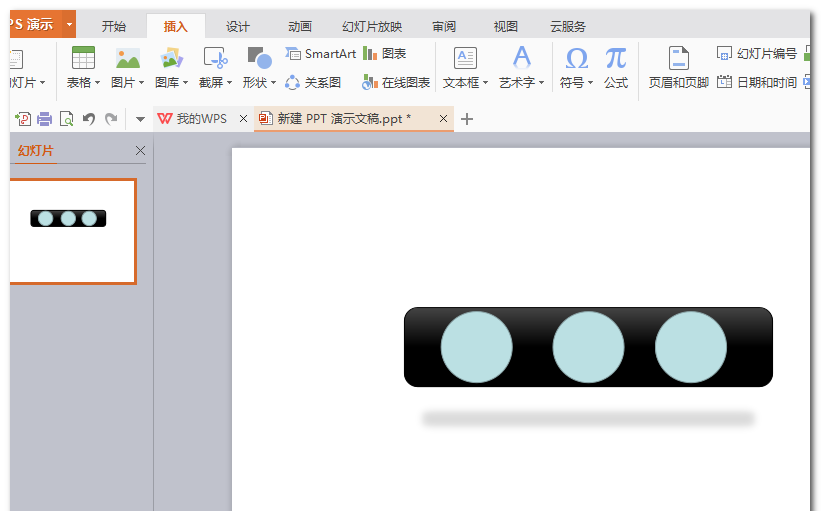The height and width of the screenshot is (511, 821).
Task: Expand the 艺术字 dropdown arrow
Action: pyautogui.click(x=541, y=83)
